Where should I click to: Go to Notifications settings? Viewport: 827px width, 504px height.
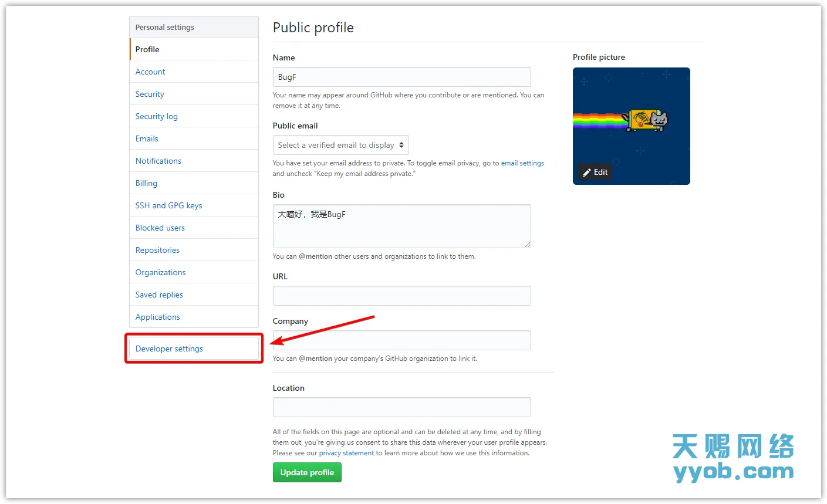point(158,161)
